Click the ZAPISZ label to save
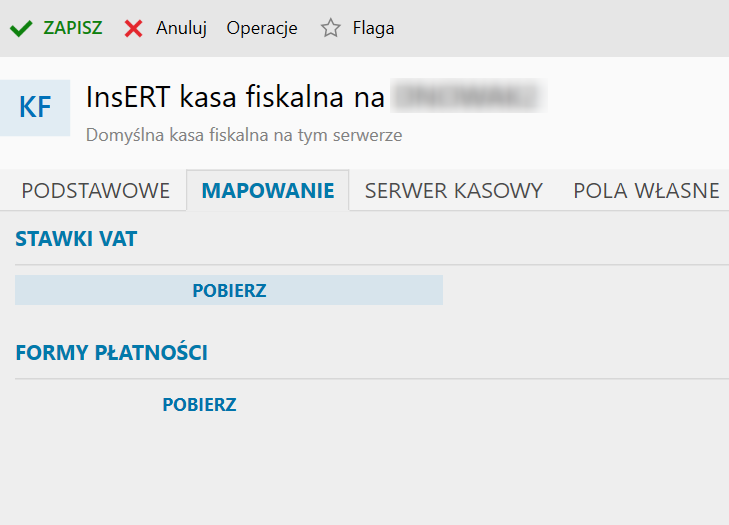This screenshot has height=525, width=729. click(73, 28)
